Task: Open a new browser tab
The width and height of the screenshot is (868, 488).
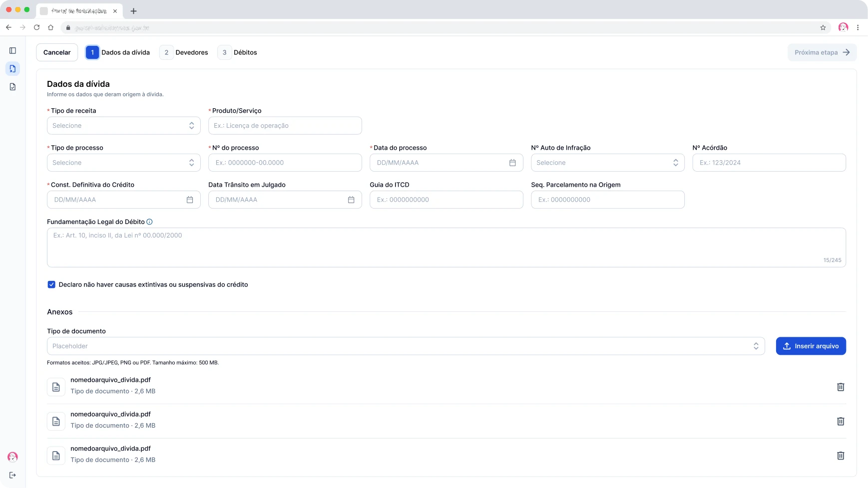Action: pos(133,11)
